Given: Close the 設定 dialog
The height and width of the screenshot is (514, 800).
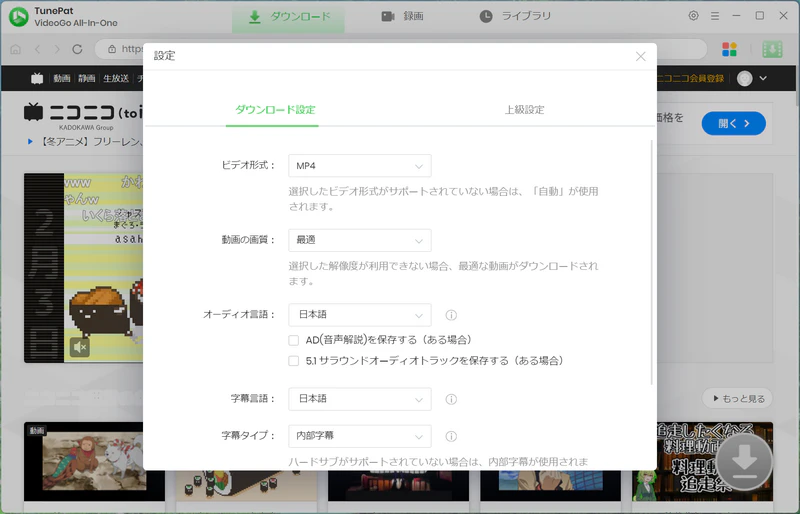Looking at the screenshot, I should click(641, 56).
